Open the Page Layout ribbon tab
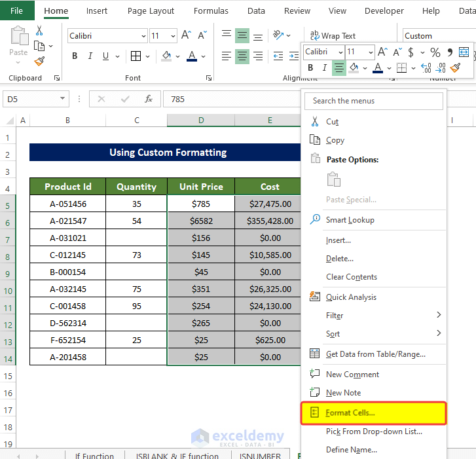The image size is (476, 459). coord(151,10)
